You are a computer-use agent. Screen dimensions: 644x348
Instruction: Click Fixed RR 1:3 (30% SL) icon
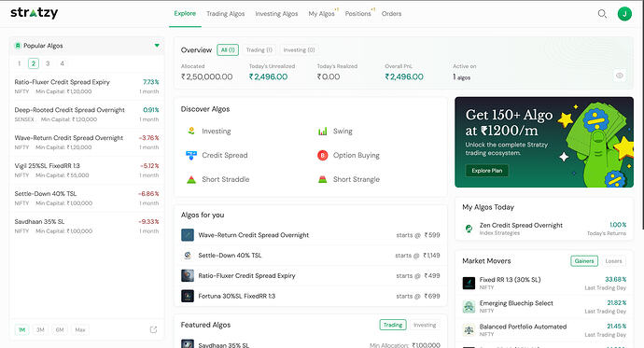pos(469,284)
